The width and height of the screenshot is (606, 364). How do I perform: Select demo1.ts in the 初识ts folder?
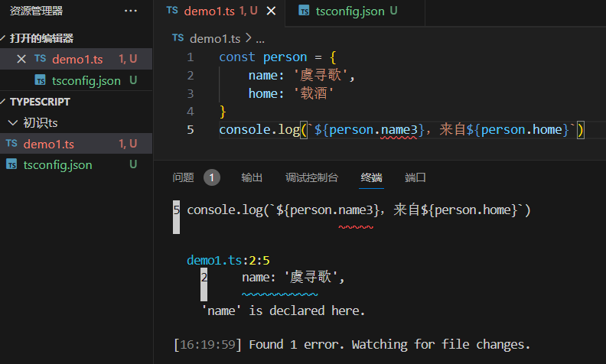tap(77, 144)
